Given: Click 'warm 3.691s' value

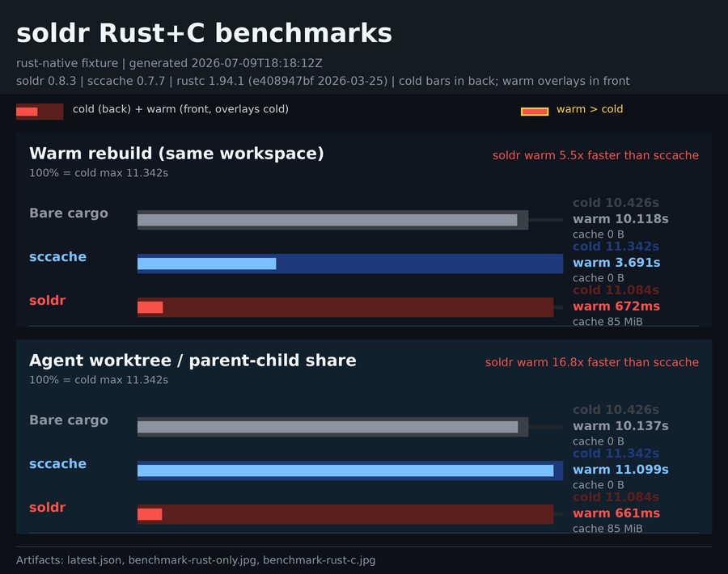Looking at the screenshot, I should [x=616, y=263].
